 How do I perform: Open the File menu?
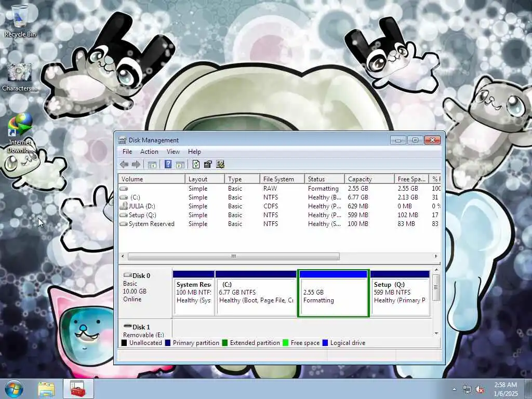tap(127, 152)
